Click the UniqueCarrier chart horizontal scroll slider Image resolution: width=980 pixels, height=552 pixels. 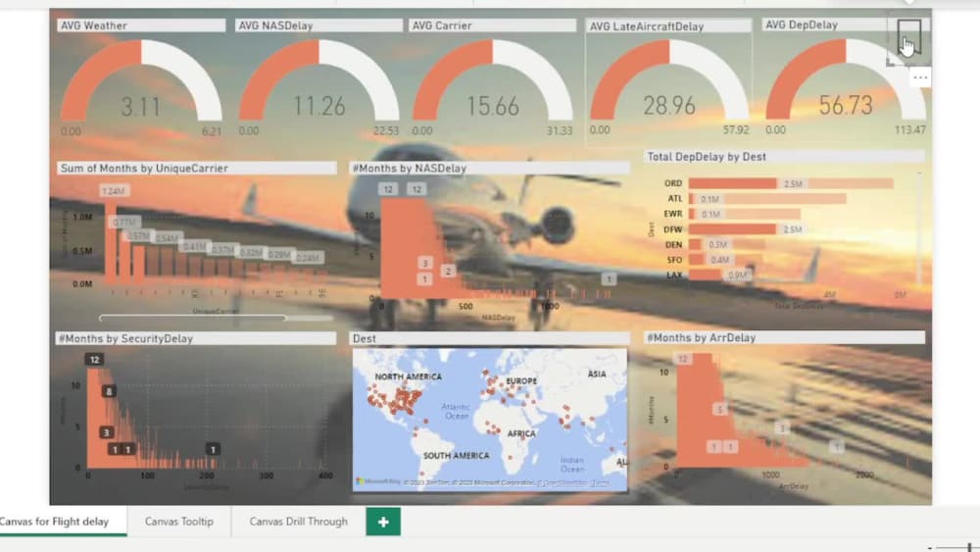(192, 318)
